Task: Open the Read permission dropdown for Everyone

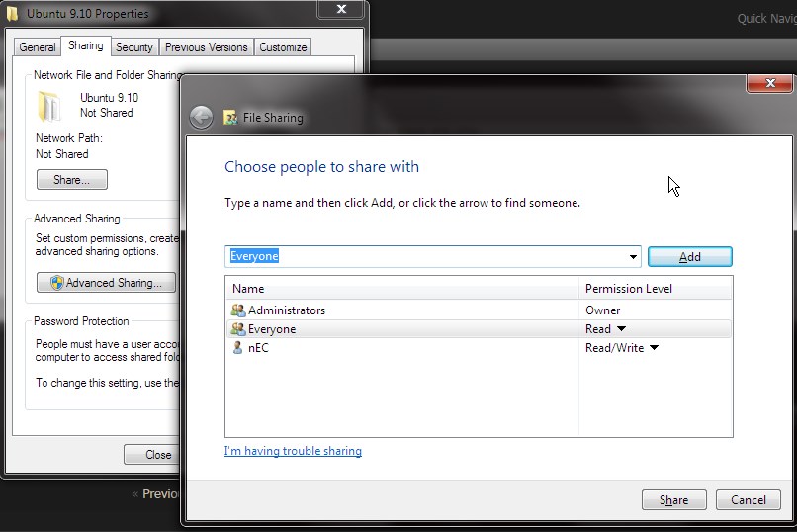Action: (621, 328)
